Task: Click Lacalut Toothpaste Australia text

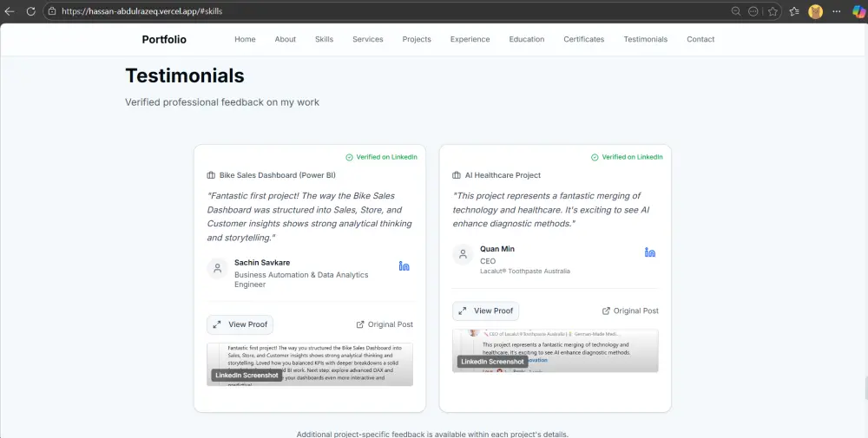Action: [525, 271]
